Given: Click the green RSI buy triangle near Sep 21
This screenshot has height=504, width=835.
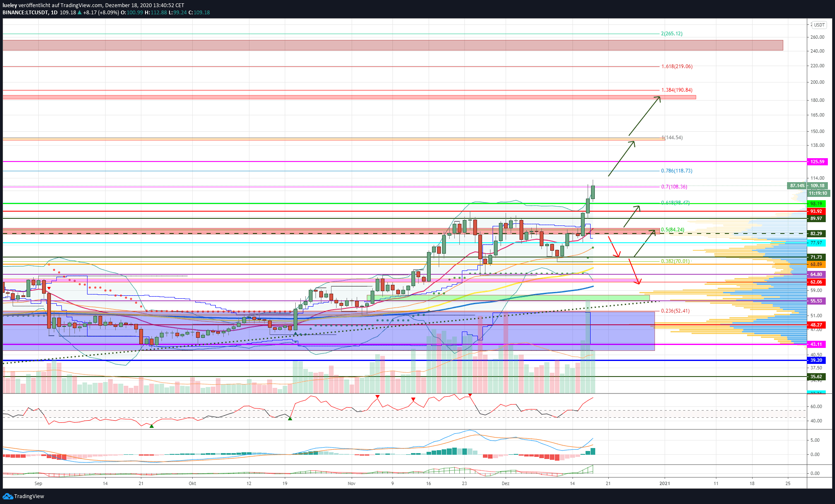Looking at the screenshot, I should [152, 426].
